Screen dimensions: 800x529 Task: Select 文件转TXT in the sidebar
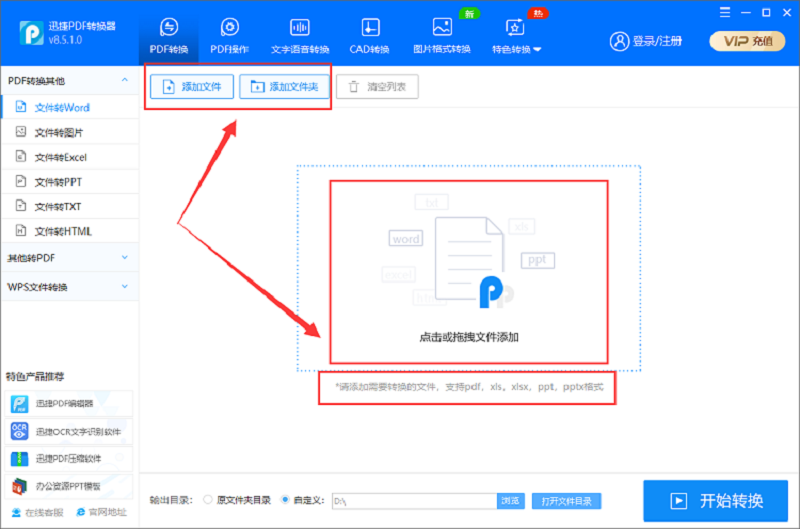[70, 207]
